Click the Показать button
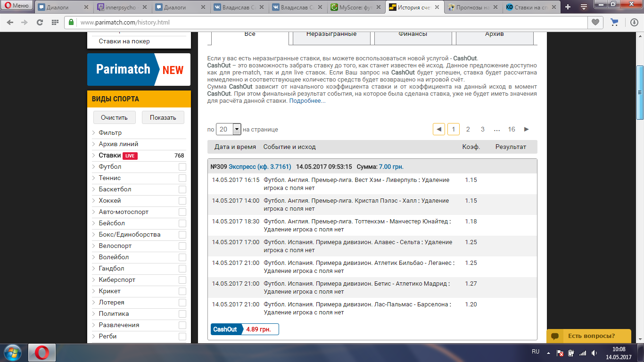This screenshot has width=644, height=362. 163,117
